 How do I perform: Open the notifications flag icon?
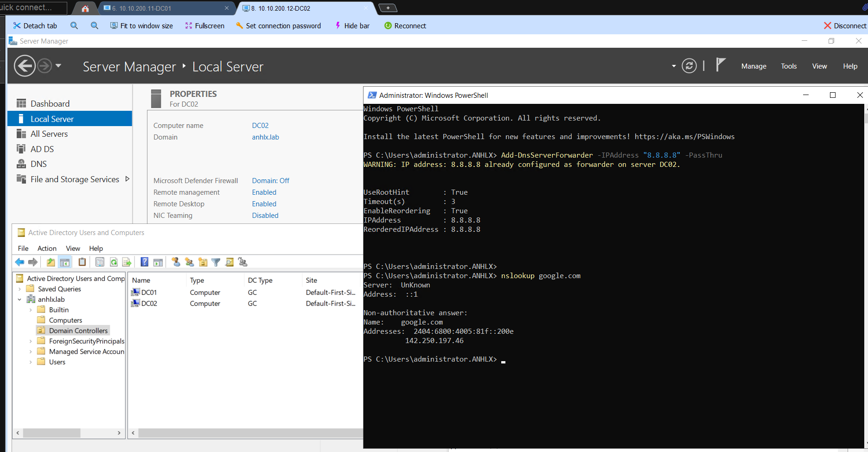point(721,65)
